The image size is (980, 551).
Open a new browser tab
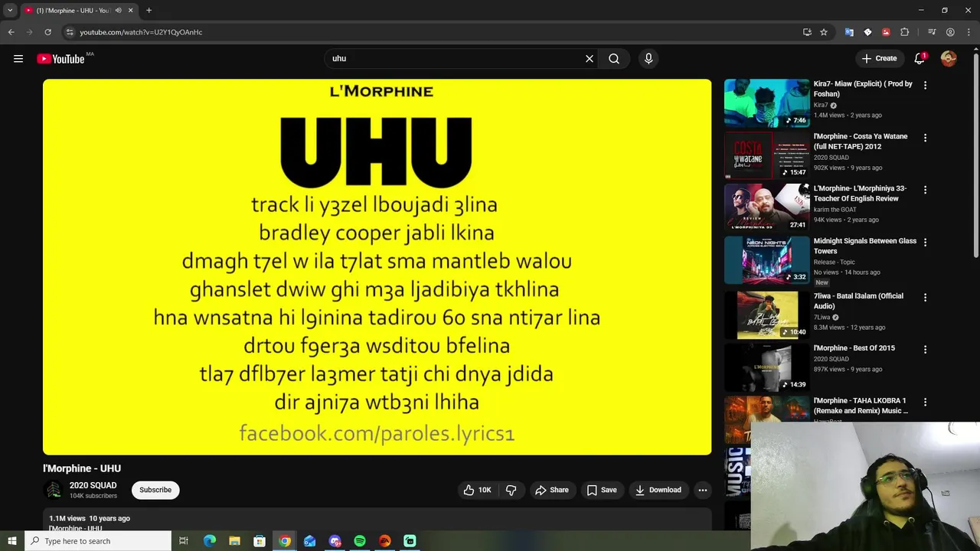[149, 11]
